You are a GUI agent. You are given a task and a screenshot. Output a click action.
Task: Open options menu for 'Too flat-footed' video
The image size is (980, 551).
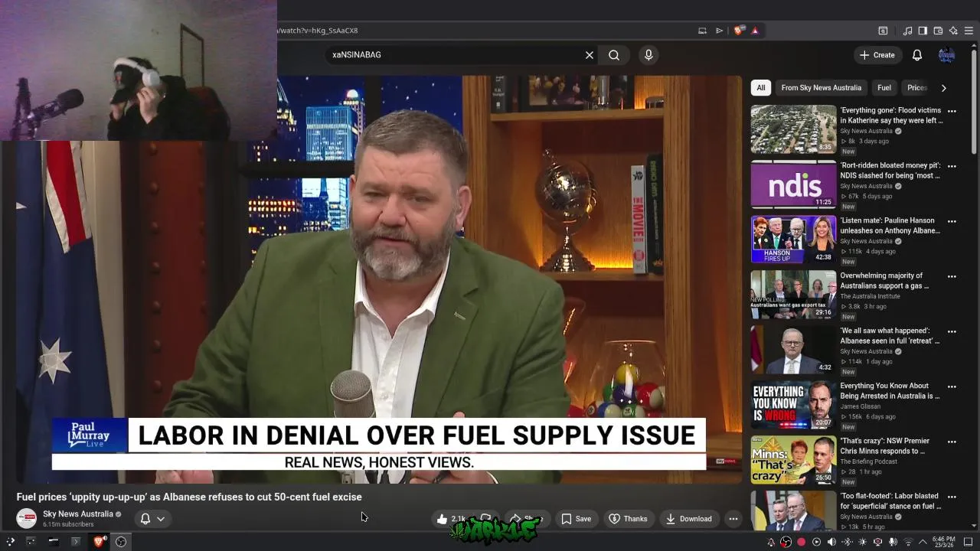(x=952, y=497)
